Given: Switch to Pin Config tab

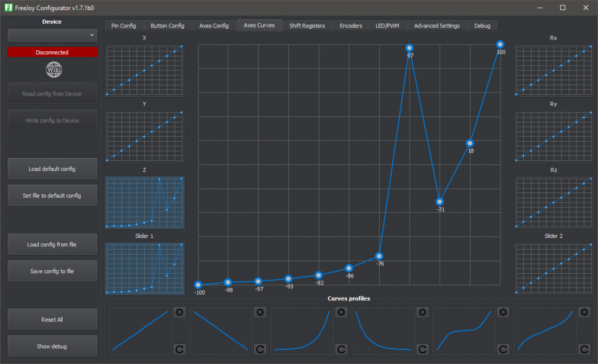Looking at the screenshot, I should pos(124,26).
